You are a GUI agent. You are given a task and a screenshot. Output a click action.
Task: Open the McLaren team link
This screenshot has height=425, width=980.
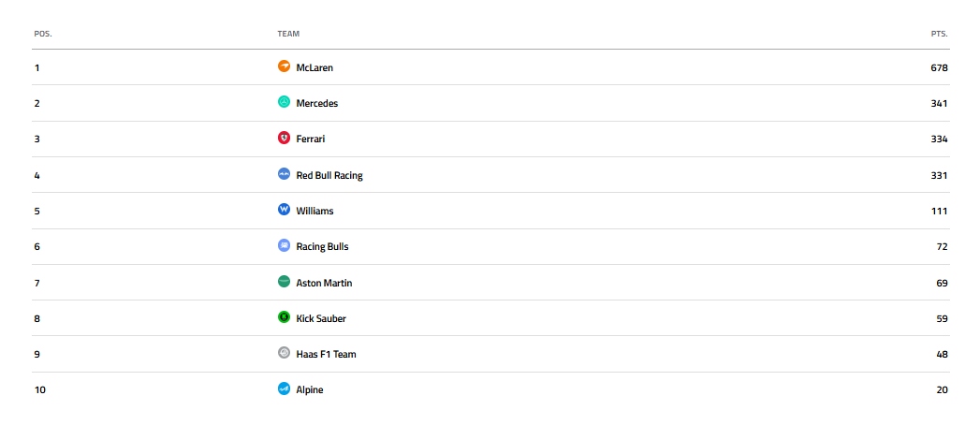(x=314, y=67)
